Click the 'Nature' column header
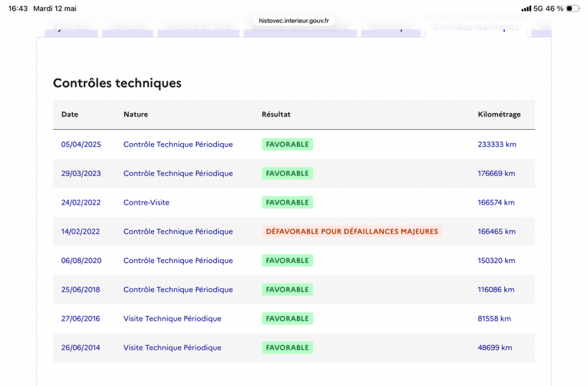588x386 pixels. [x=136, y=114]
